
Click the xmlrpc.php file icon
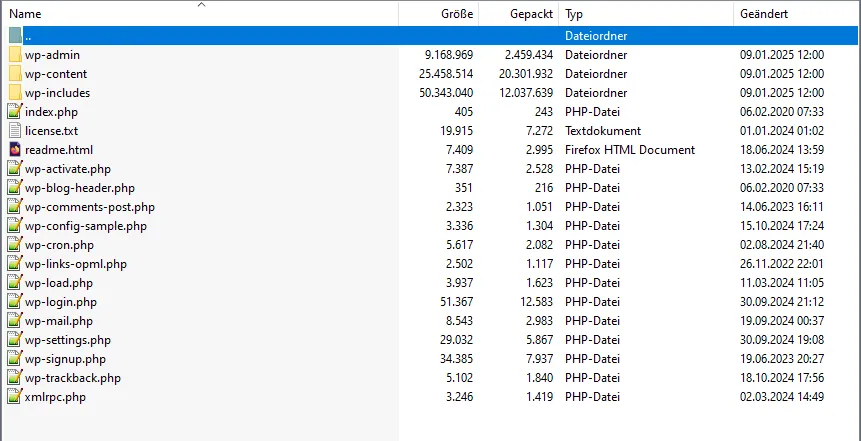[15, 397]
